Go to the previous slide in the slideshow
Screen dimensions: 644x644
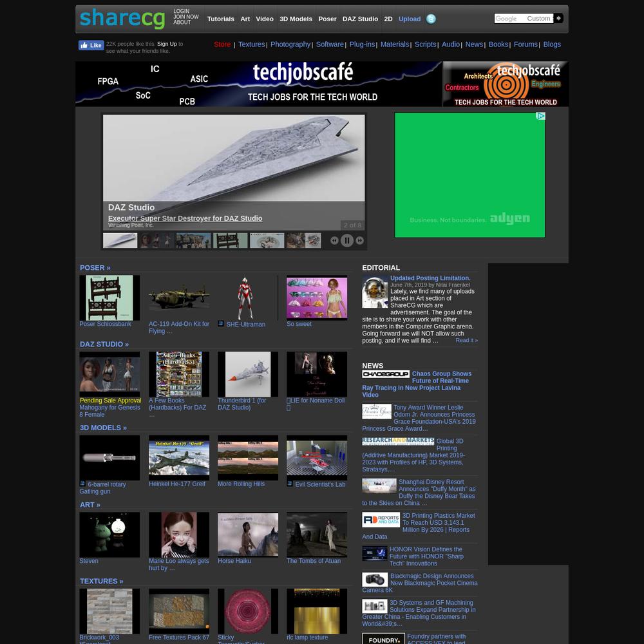coord(334,241)
